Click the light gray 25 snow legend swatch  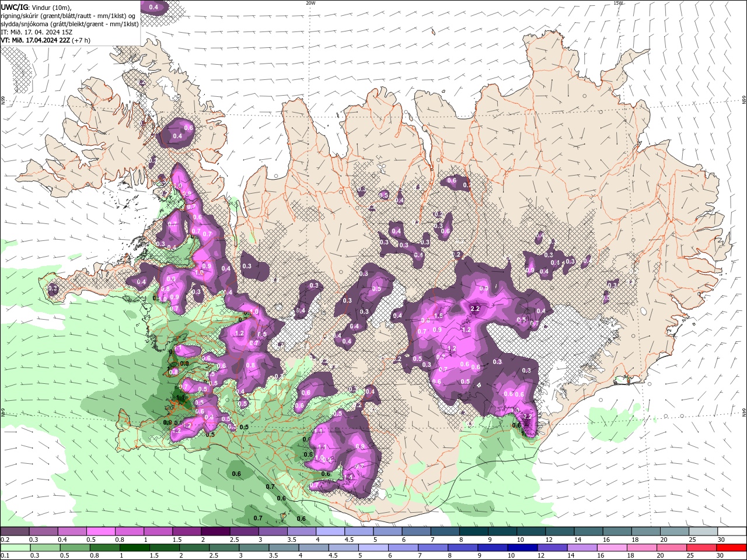point(703,531)
